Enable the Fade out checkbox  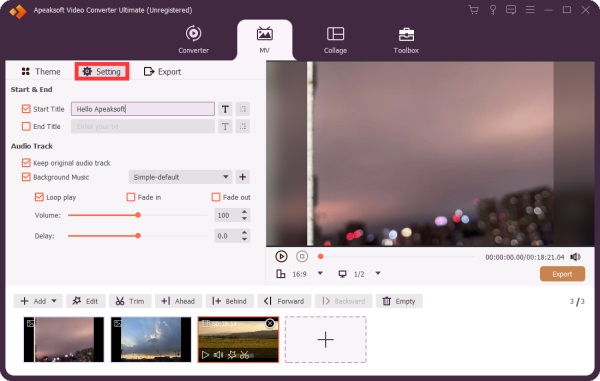pos(216,197)
